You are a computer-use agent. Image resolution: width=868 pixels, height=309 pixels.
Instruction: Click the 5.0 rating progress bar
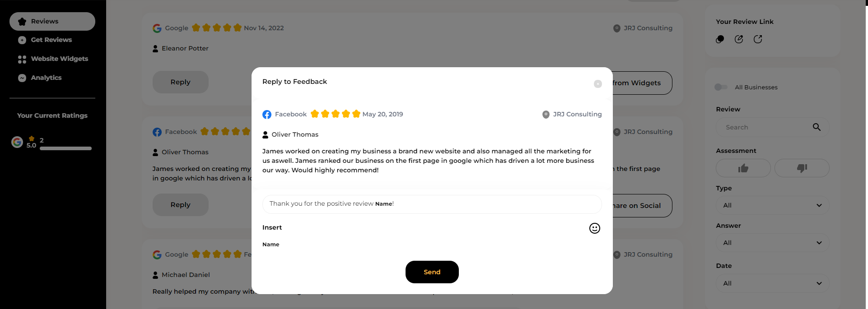65,148
